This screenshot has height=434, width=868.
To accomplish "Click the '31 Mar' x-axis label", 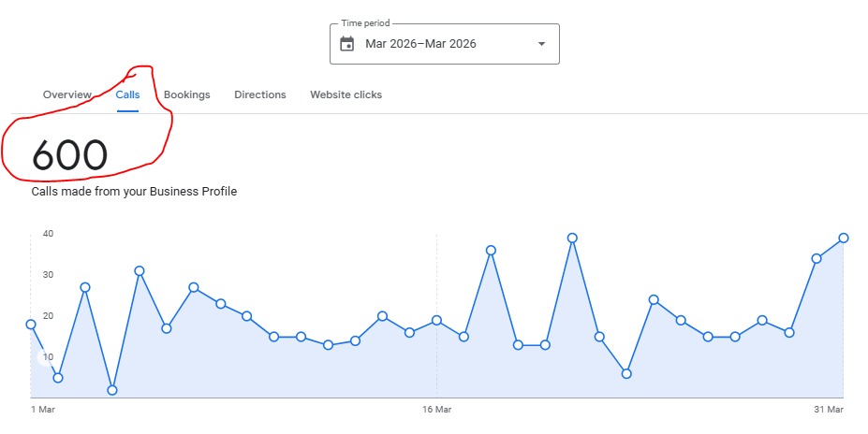I will (829, 410).
